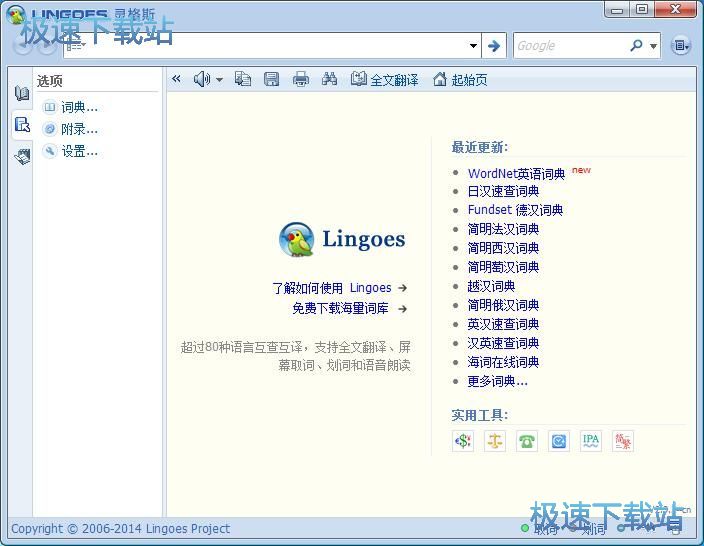Click the copyright text in status bar
This screenshot has height=546, width=704.
[x=120, y=528]
